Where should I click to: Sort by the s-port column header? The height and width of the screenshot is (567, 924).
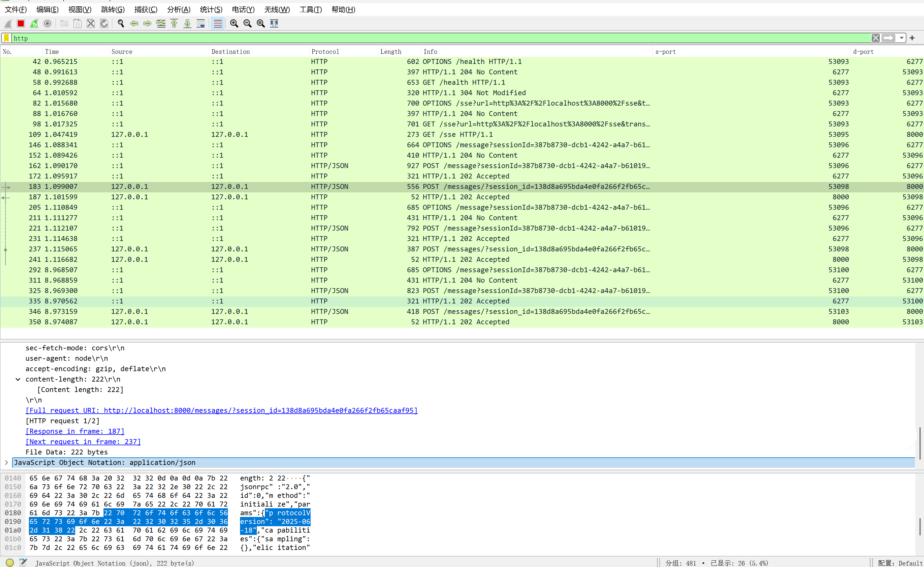tap(752, 52)
